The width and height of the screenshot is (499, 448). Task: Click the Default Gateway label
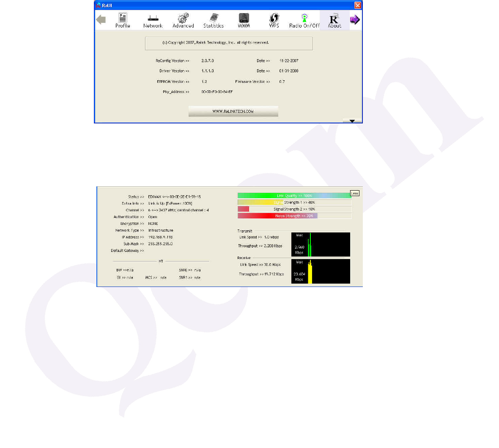tap(127, 251)
